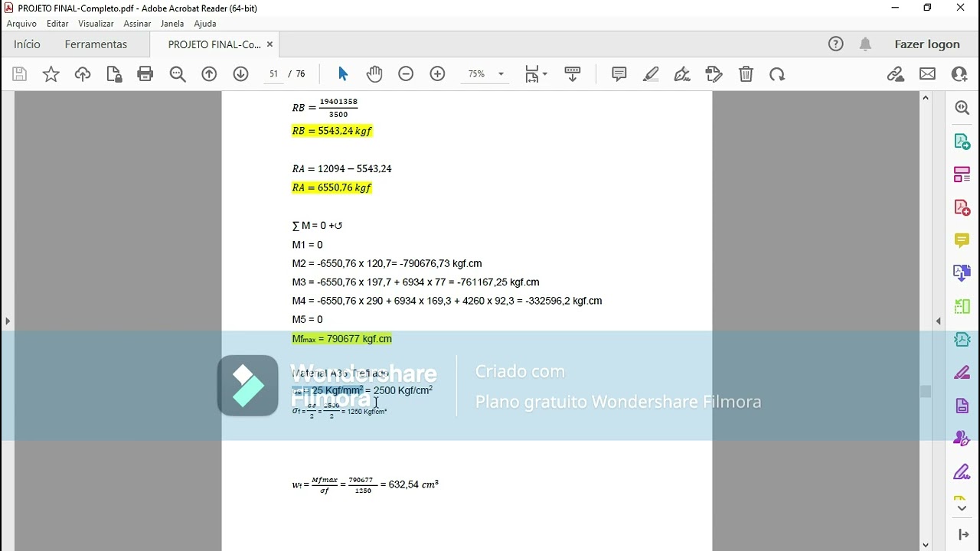Open the help question mark icon
This screenshot has width=980, height=551.
(x=836, y=44)
